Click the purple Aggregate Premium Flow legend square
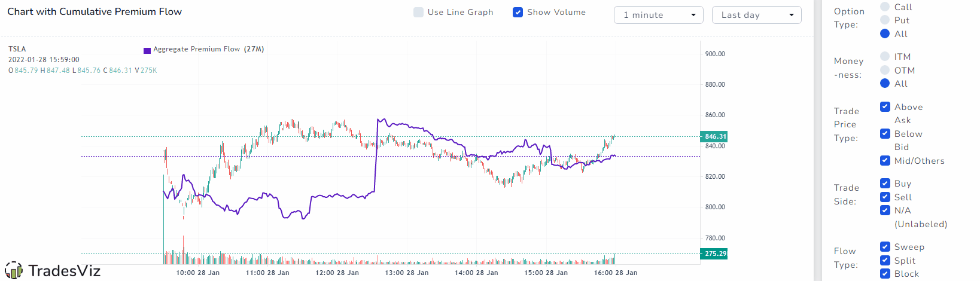 point(147,50)
